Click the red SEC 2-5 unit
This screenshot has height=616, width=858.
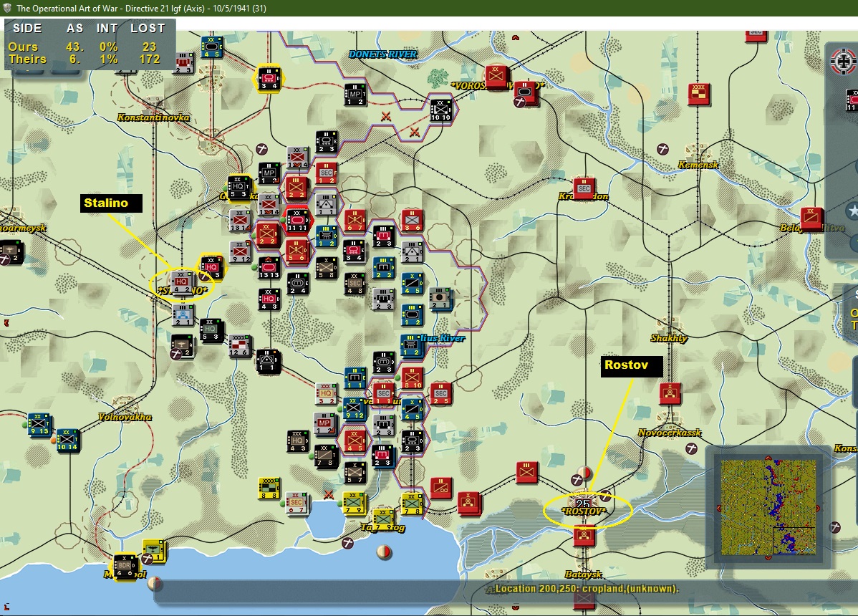[x=440, y=394]
